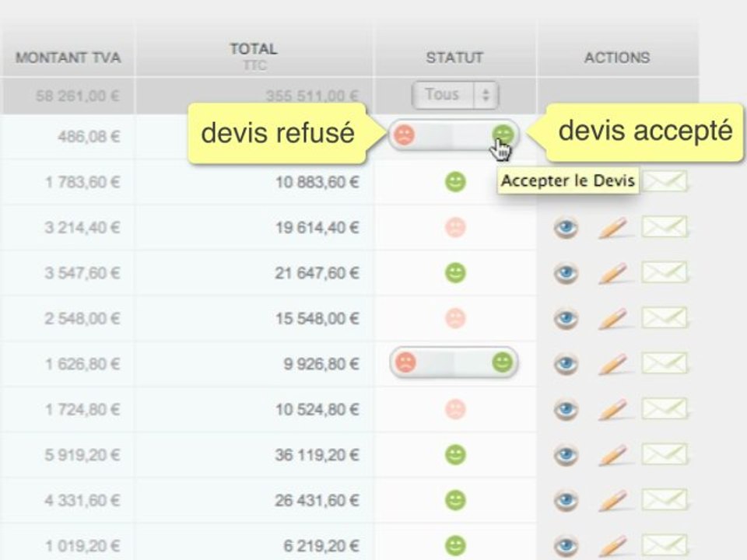Screen dimensions: 747x560
Task: Click the ACTIONS column header
Action: click(617, 58)
